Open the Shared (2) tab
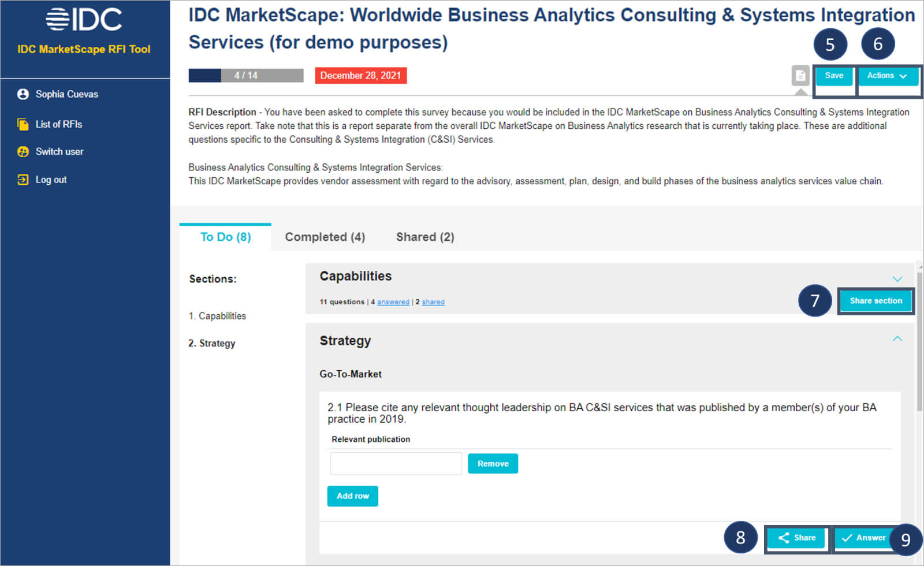This screenshot has width=924, height=566. click(x=425, y=237)
